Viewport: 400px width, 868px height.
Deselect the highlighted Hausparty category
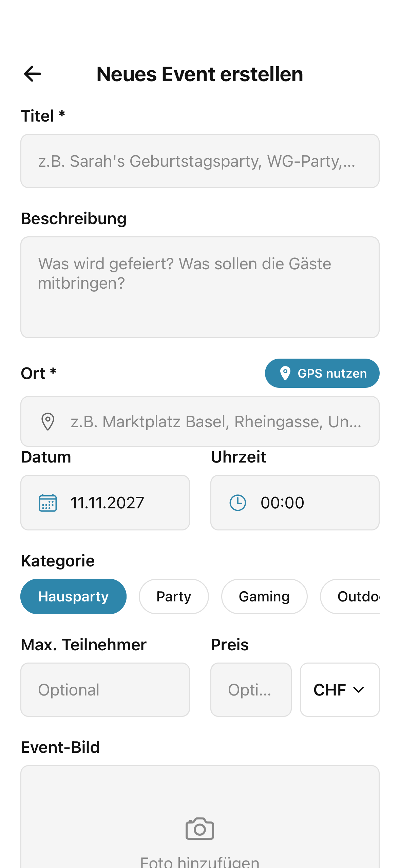73,596
